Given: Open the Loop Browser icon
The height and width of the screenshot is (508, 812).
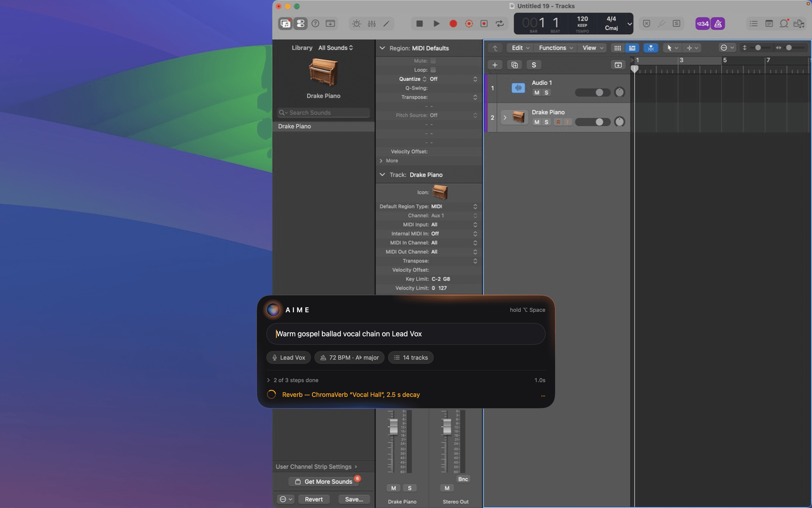Looking at the screenshot, I should click(784, 24).
